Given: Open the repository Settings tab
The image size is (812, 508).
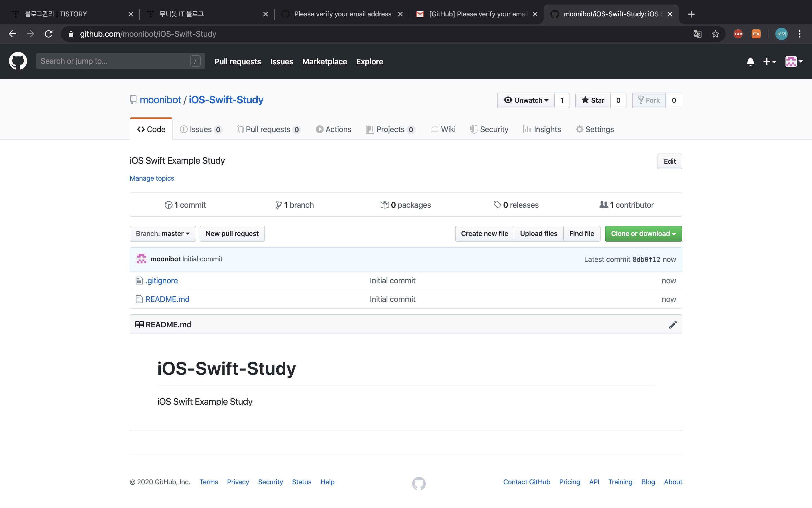Looking at the screenshot, I should [595, 129].
